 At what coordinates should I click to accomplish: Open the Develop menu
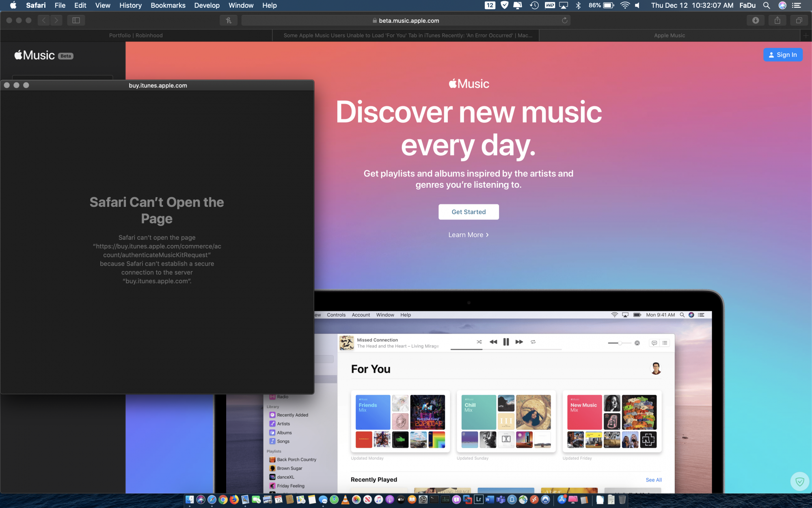point(207,5)
